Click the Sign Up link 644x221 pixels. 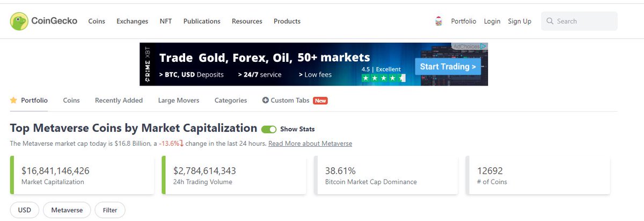[x=519, y=22]
